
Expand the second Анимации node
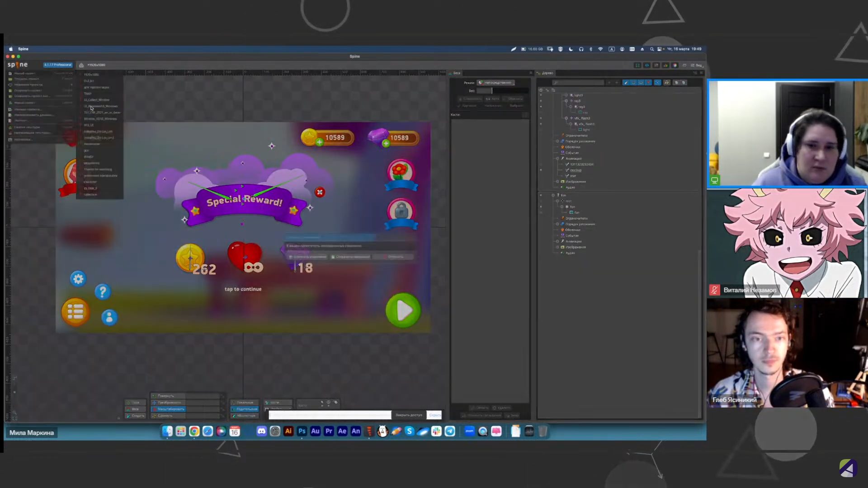557,241
